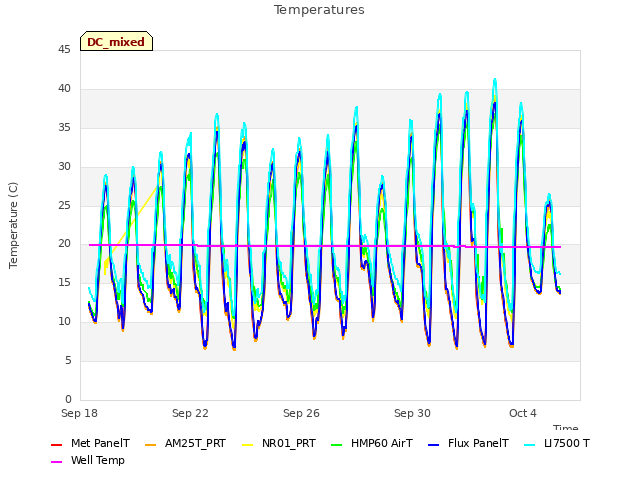Toggle NR01_PRT series in legend
This screenshot has width=640, height=480.
[x=279, y=444]
